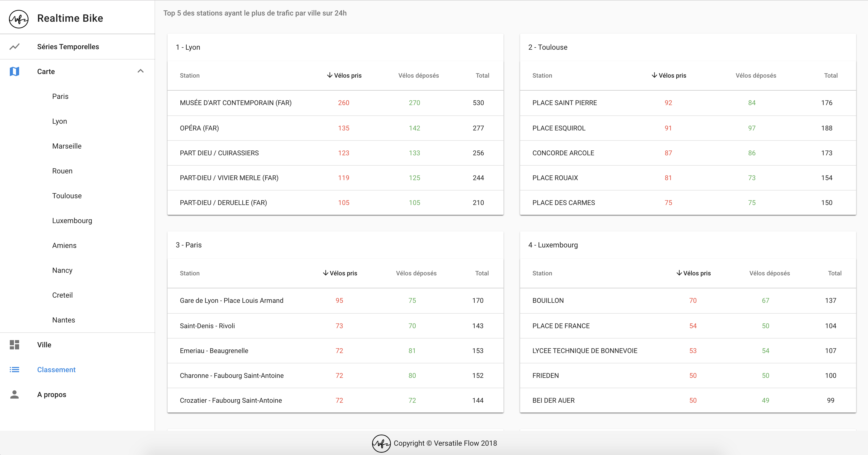Sort Lyon table by Vélos déposés
868x455 pixels.
pyautogui.click(x=418, y=76)
